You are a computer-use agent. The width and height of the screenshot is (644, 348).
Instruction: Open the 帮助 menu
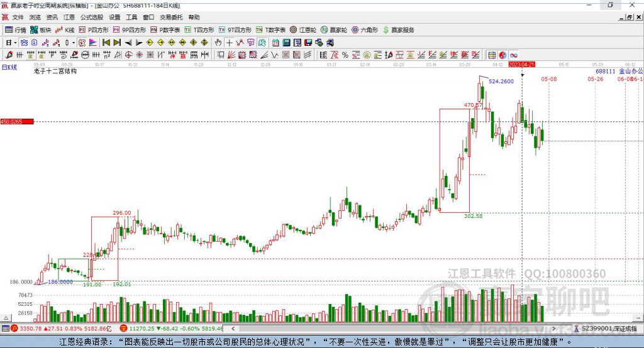point(194,17)
